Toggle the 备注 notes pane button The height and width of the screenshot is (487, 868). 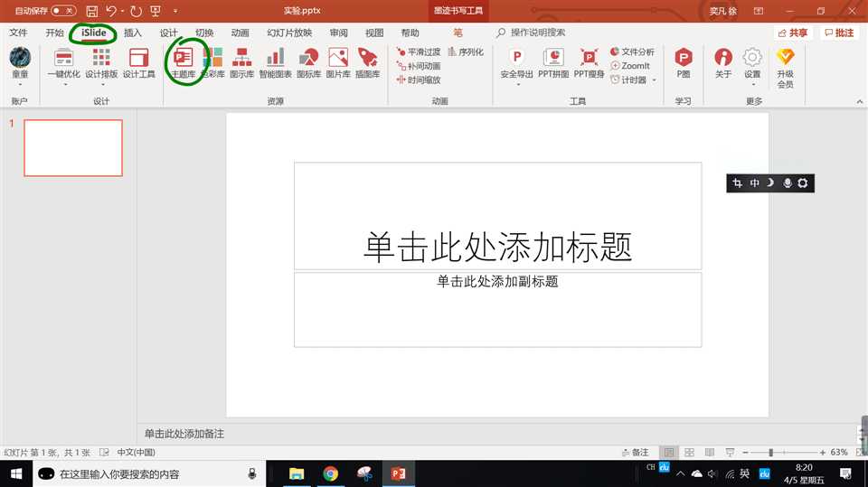[635, 452]
